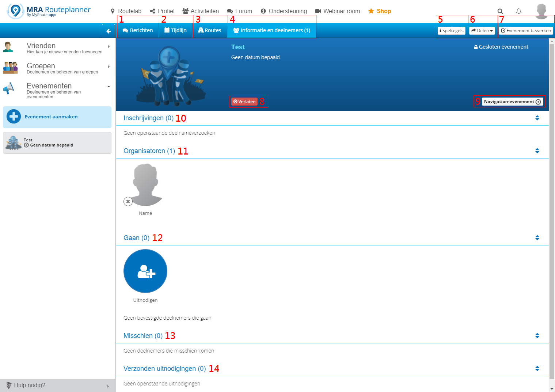Expand the Vrienden sidebar section
Image resolution: width=555 pixels, height=392 pixels.
pos(57,48)
